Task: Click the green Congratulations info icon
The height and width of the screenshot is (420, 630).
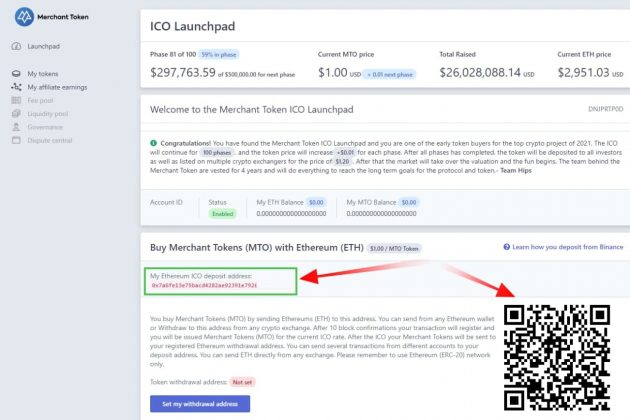Action: [153, 143]
